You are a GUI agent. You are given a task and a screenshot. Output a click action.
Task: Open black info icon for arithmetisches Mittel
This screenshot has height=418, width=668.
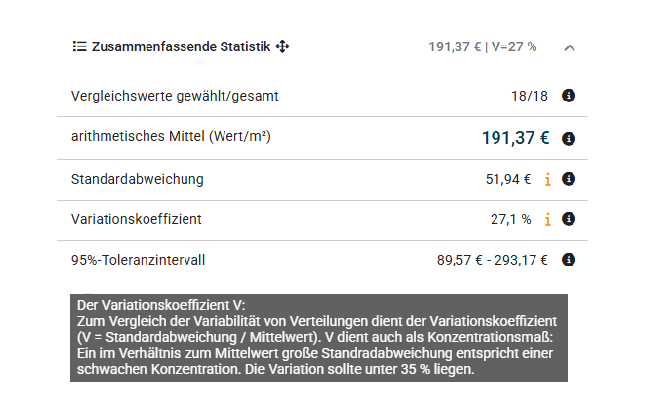pos(568,138)
